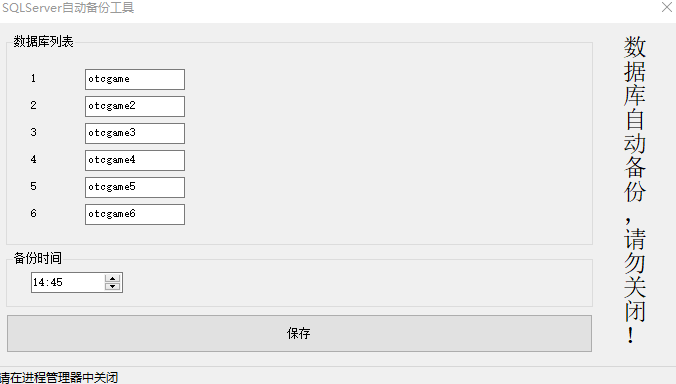676x384 pixels.
Task: Click the 14:45 backup time field
Action: 68,282
